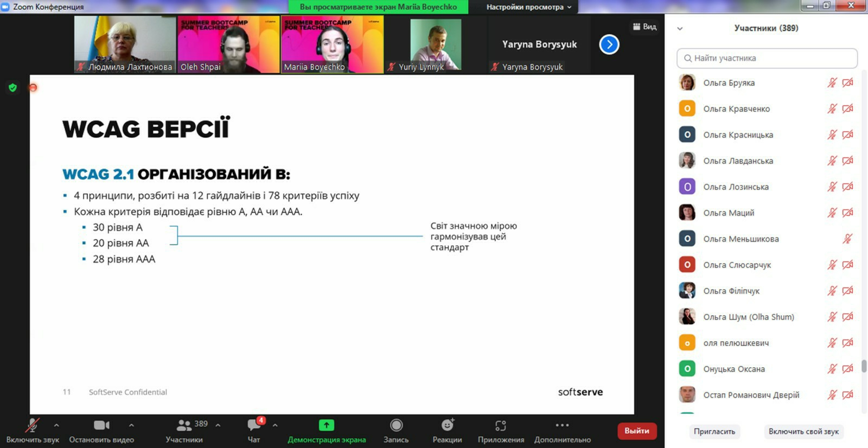Open the Чат chat icon
Screen dimensions: 868x448
pos(254,426)
